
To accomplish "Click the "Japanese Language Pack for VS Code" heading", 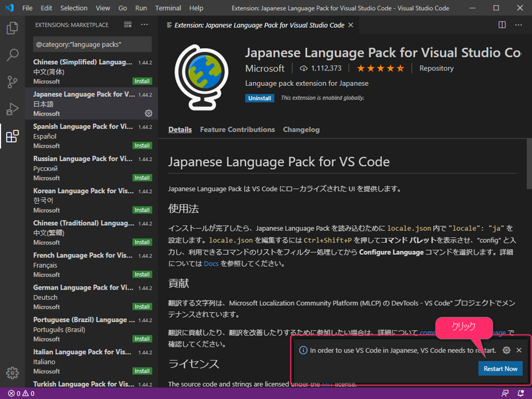I will pyautogui.click(x=279, y=162).
